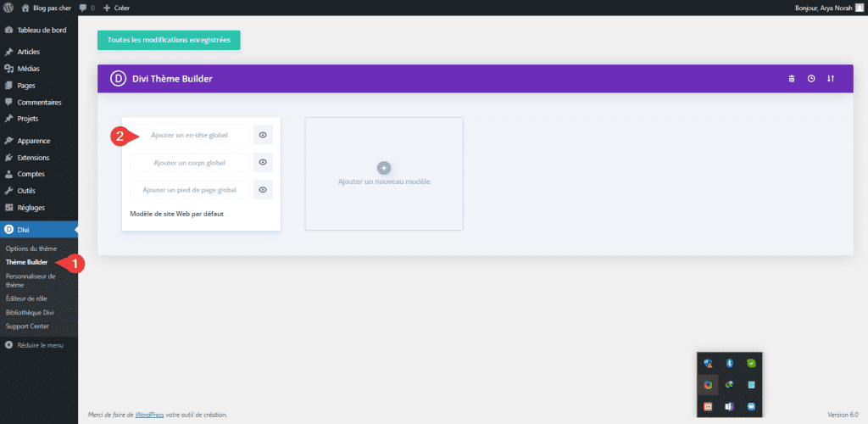Click the plus Créer item in admin bar
The height and width of the screenshot is (424, 868).
coord(116,8)
